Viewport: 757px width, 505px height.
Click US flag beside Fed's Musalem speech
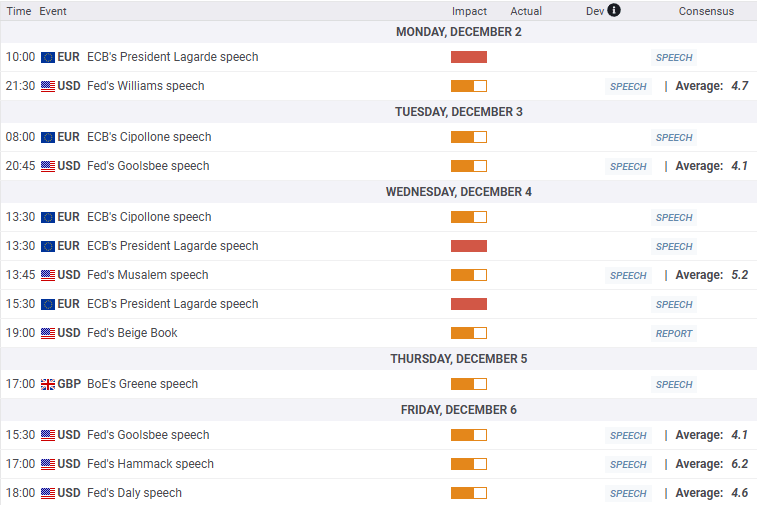[48, 276]
